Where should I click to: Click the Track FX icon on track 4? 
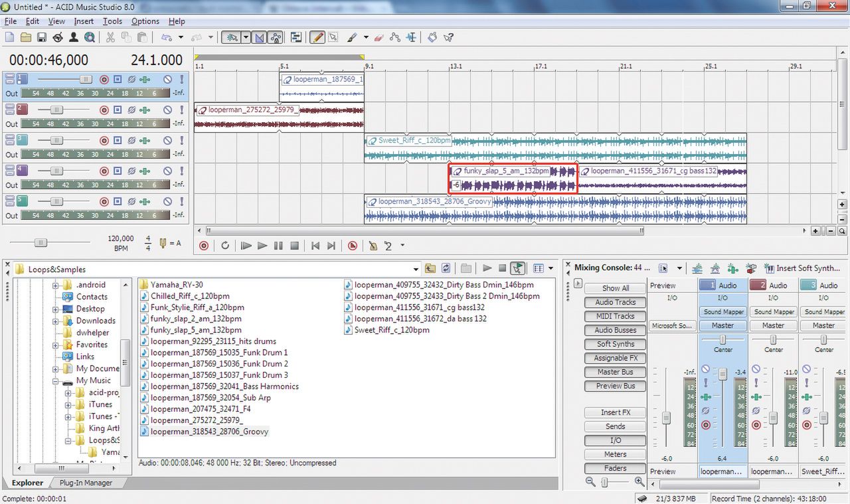(x=145, y=171)
